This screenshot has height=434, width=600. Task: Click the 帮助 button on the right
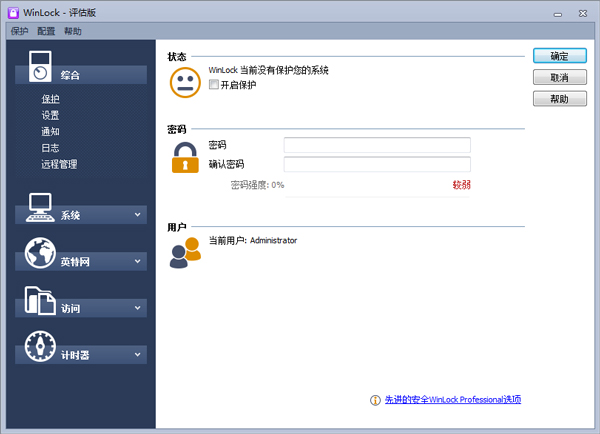pyautogui.click(x=559, y=99)
